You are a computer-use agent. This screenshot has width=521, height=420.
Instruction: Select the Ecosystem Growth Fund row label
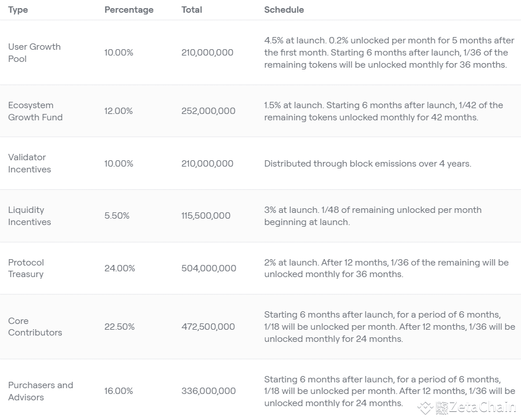pos(35,111)
